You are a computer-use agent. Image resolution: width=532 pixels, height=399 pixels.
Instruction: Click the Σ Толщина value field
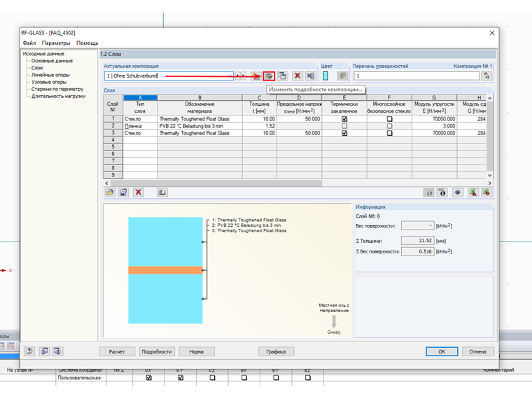point(418,241)
